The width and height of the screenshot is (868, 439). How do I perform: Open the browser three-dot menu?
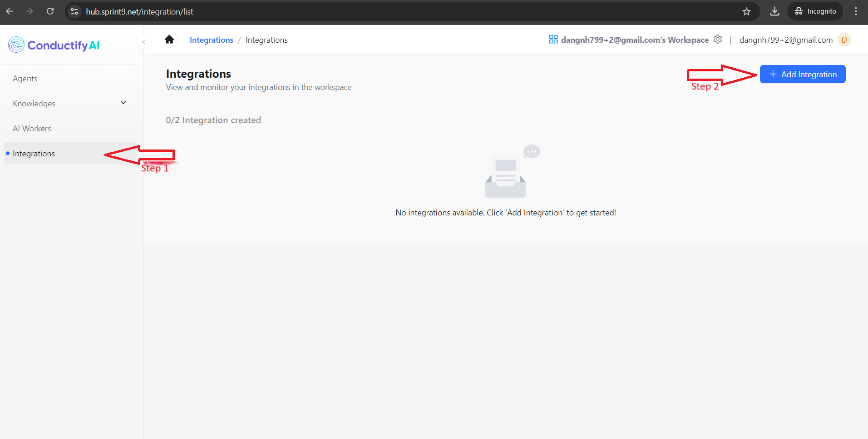856,11
